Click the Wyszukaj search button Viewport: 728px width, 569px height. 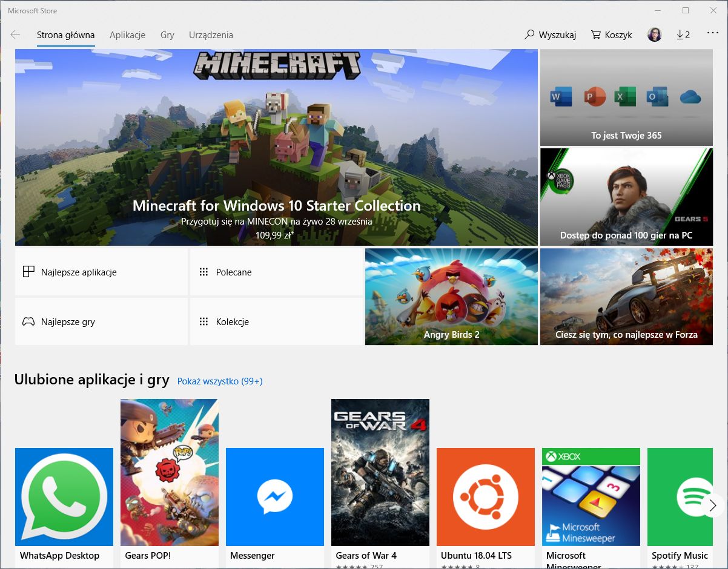(x=550, y=35)
